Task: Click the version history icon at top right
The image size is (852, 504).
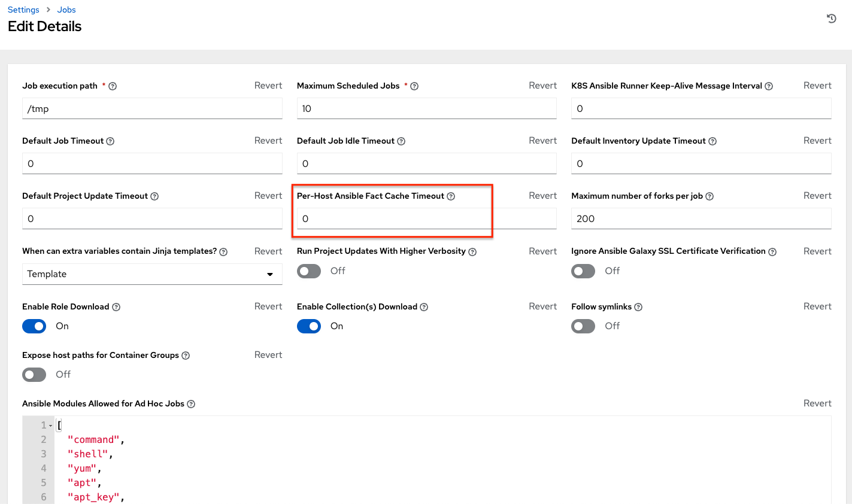Action: tap(831, 19)
